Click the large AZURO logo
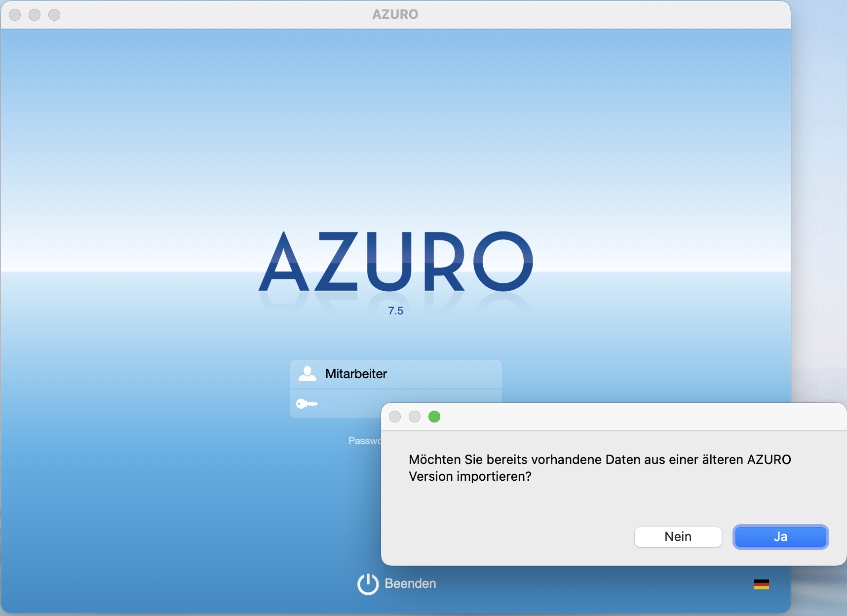Image resolution: width=847 pixels, height=616 pixels. click(x=396, y=262)
